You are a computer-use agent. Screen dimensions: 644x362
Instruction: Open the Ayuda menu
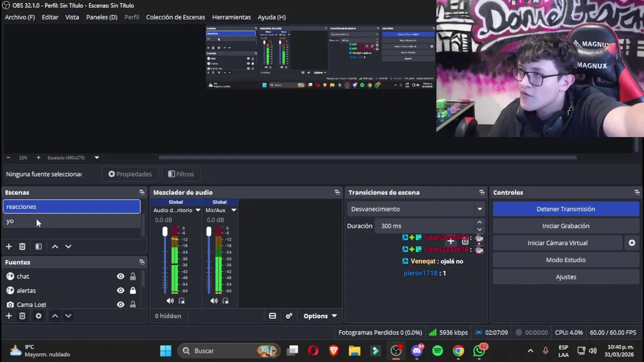[272, 17]
